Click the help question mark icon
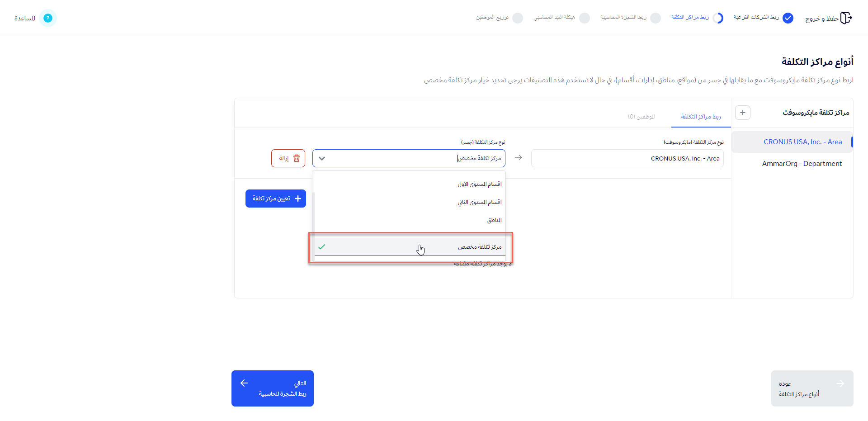 48,18
